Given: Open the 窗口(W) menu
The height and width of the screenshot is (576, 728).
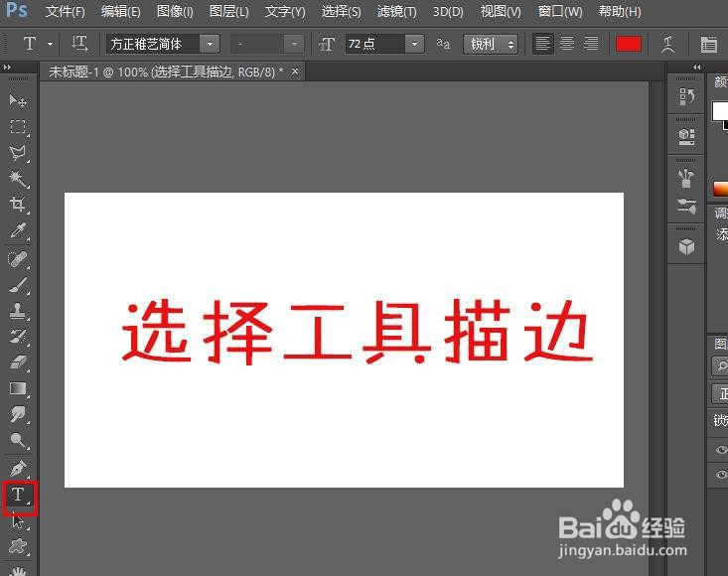Looking at the screenshot, I should point(560,11).
